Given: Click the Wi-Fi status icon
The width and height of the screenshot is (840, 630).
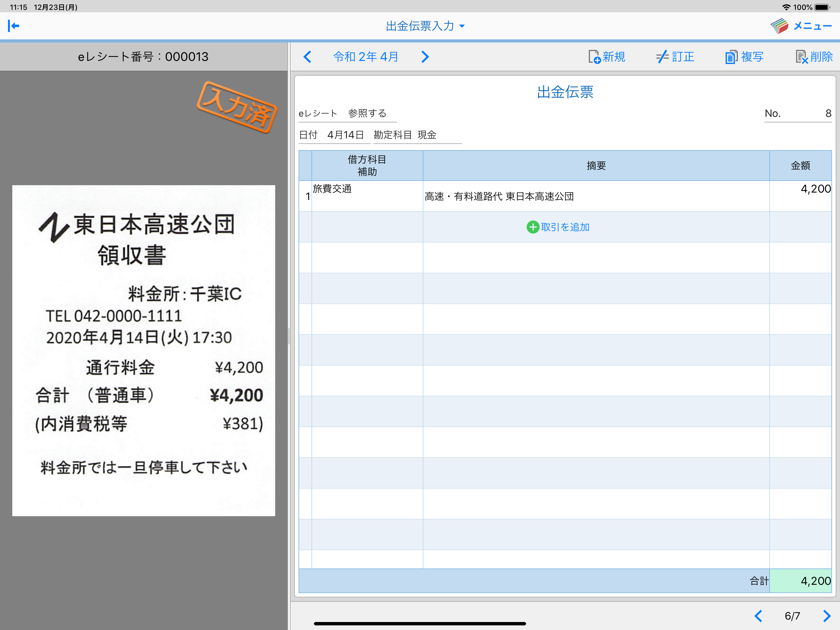Looking at the screenshot, I should click(787, 7).
